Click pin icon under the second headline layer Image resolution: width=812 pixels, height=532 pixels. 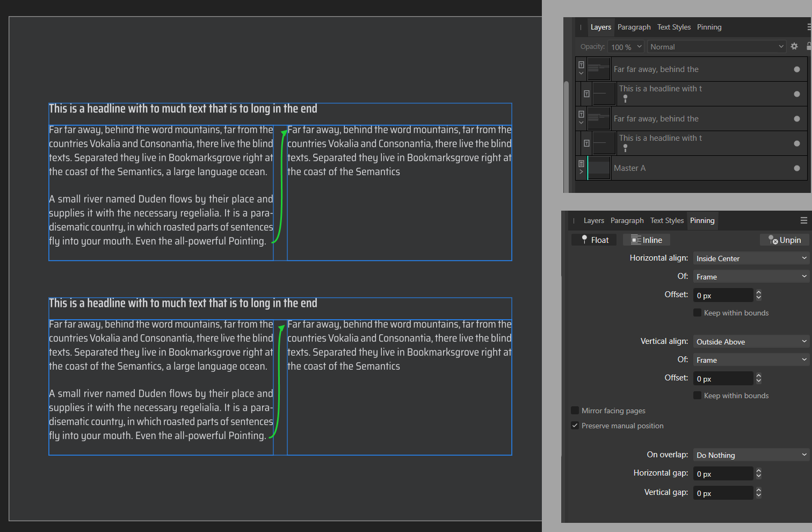point(625,148)
